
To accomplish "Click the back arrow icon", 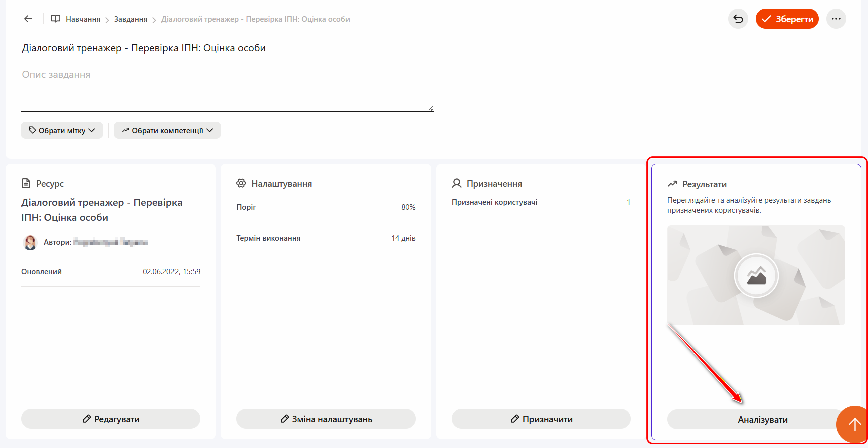I will (x=28, y=19).
